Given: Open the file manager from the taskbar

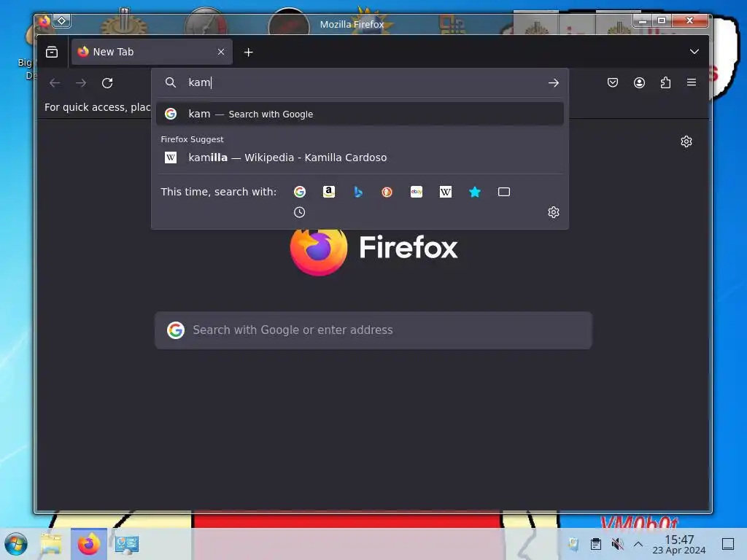Looking at the screenshot, I should pos(52,544).
